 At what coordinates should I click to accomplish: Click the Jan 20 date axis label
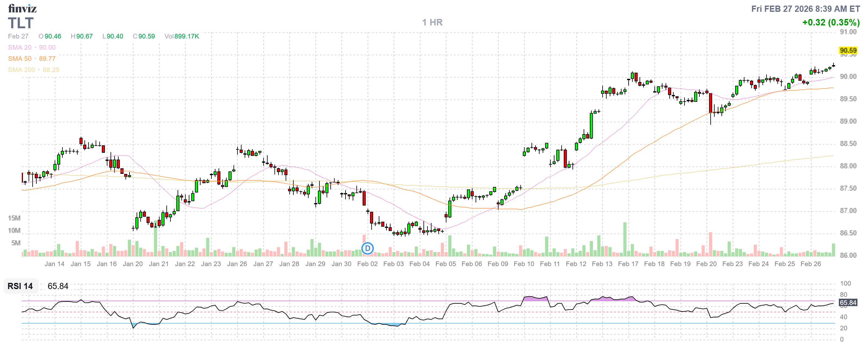[133, 264]
